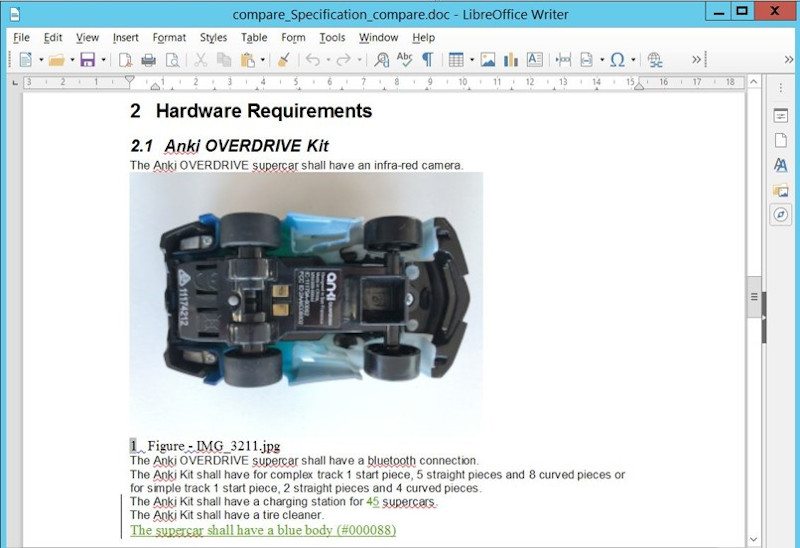800x548 pixels.
Task: Toggle the sidebar Properties deck
Action: coord(780,116)
